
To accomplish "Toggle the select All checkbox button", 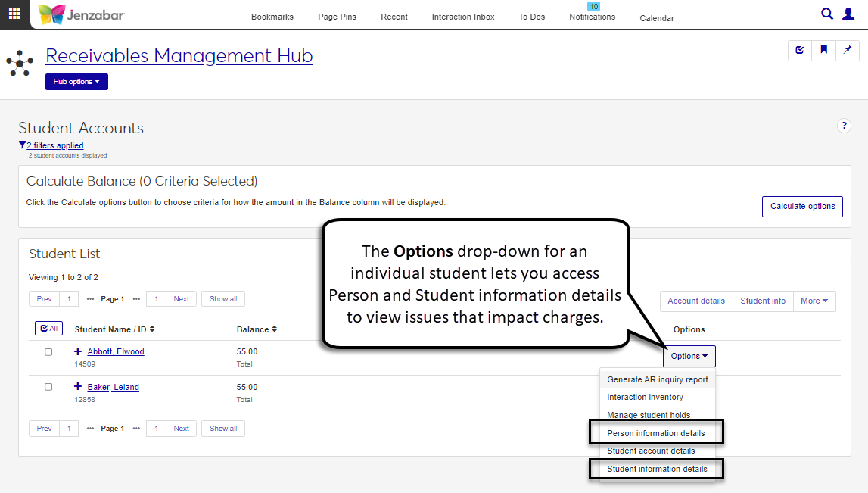I will 49,329.
